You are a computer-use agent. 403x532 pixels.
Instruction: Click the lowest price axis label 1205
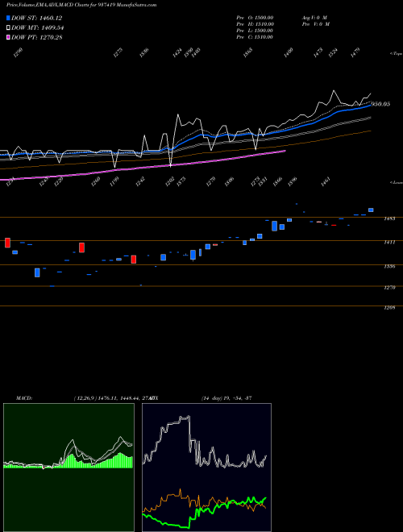coord(389,308)
